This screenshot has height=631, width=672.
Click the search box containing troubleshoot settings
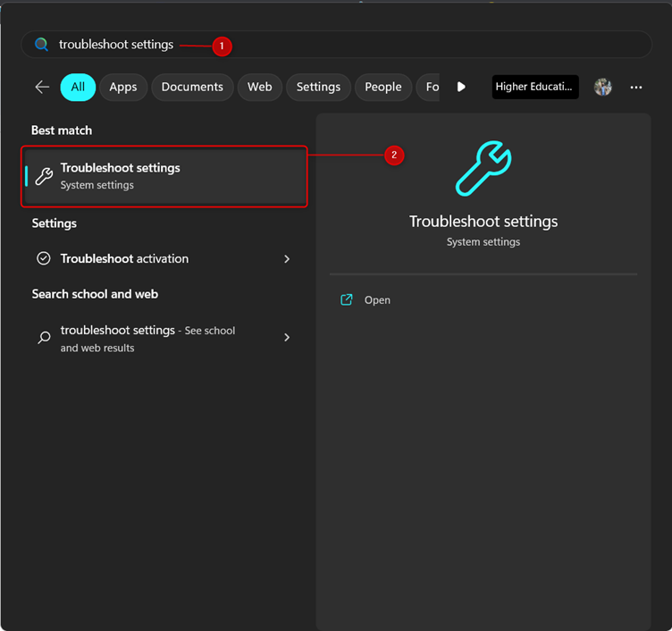336,44
